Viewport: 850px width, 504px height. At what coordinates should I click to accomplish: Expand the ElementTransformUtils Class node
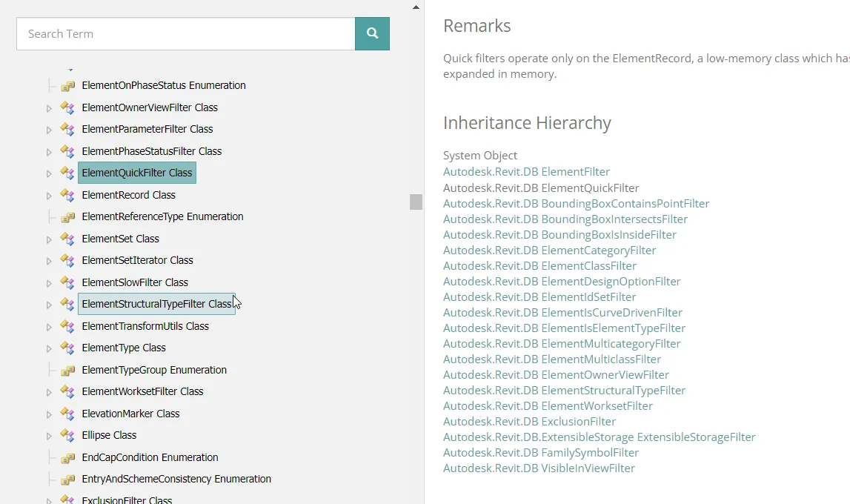pos(49,327)
